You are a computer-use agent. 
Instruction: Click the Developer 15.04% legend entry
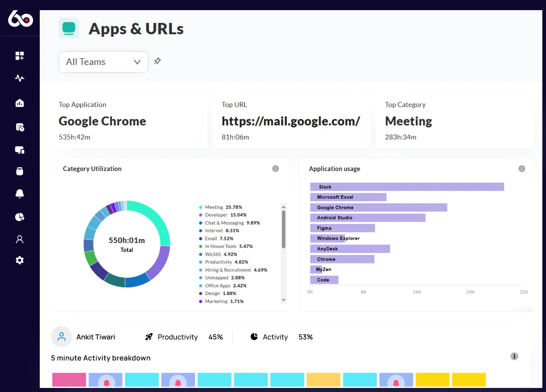223,215
